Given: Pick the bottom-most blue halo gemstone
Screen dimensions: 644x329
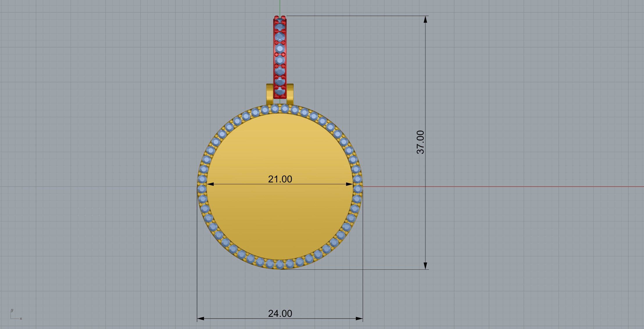Looking at the screenshot, I should (280, 264).
